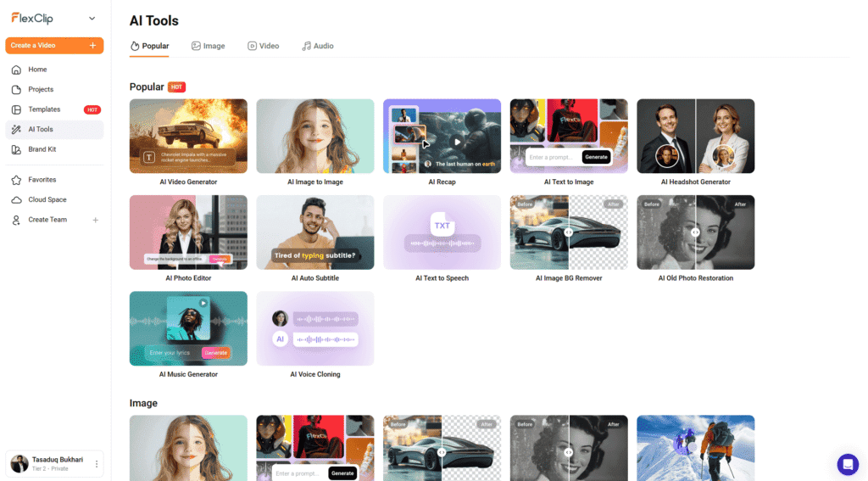Click the Create Team person icon
868x481 pixels.
17,220
